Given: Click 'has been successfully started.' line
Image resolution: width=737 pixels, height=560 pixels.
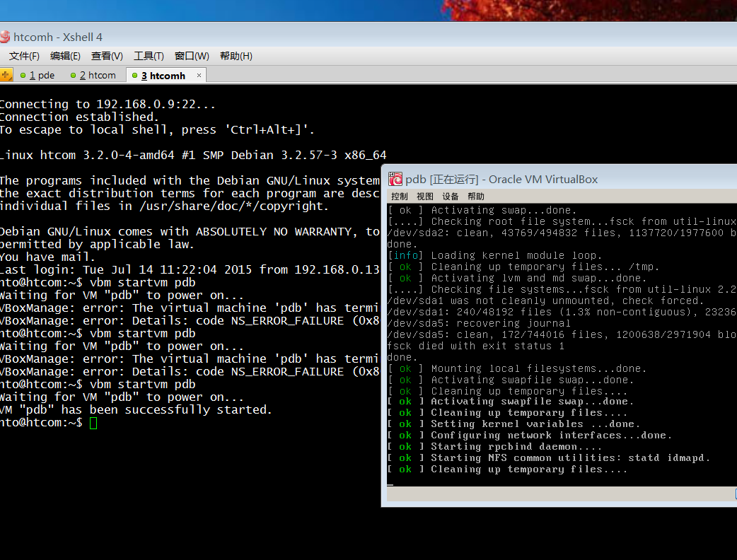Looking at the screenshot, I should coord(136,409).
